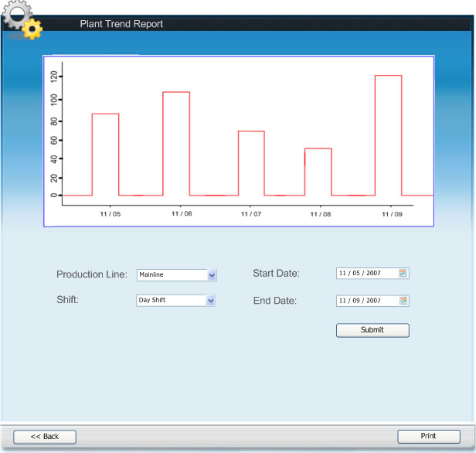Screen dimensions: 476x453
Task: Click the End Date field showing 11/09/2007
Action: click(x=366, y=301)
